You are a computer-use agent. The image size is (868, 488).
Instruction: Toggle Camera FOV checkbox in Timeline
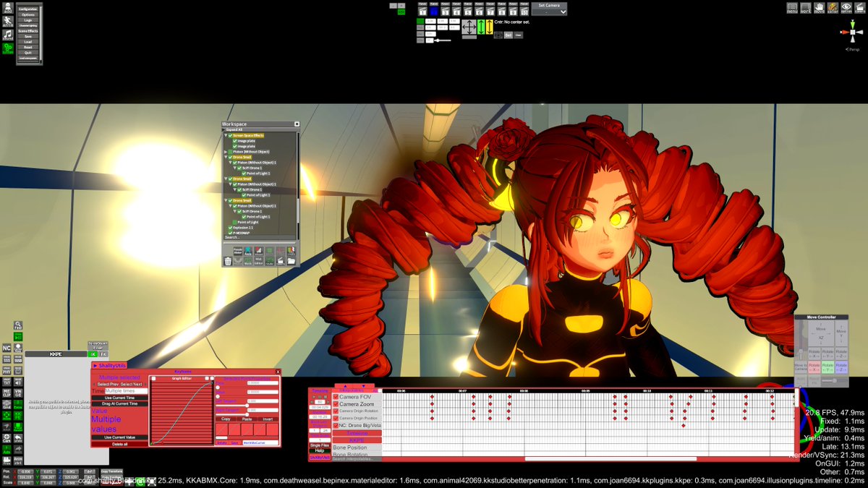[336, 397]
